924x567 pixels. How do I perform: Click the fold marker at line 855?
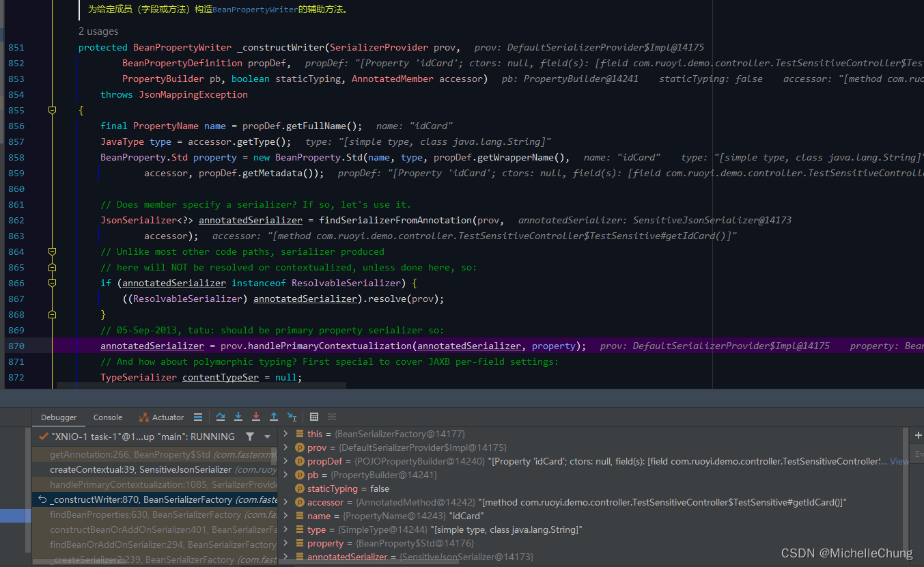pos(52,110)
